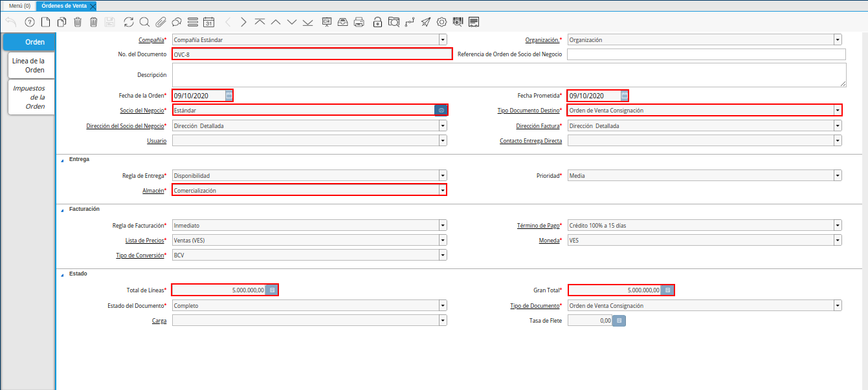Click the paperclip Attachment icon

pos(161,22)
